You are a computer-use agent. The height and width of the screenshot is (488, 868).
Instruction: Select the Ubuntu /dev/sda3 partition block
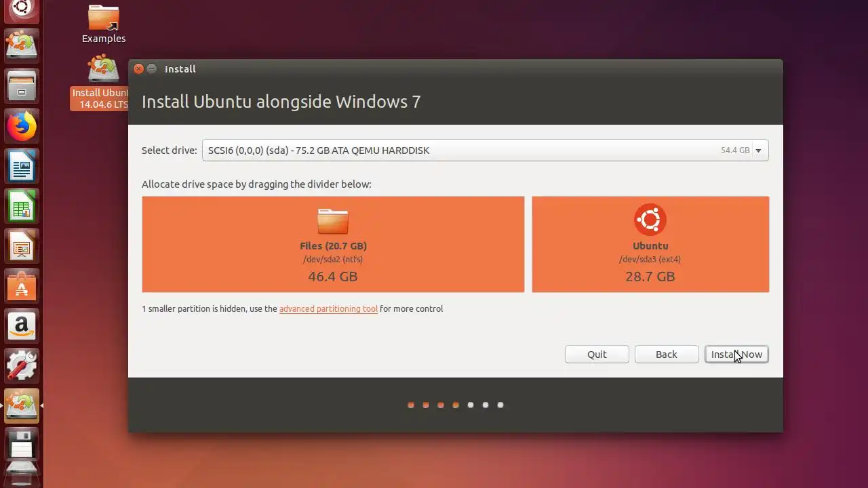[x=650, y=245]
